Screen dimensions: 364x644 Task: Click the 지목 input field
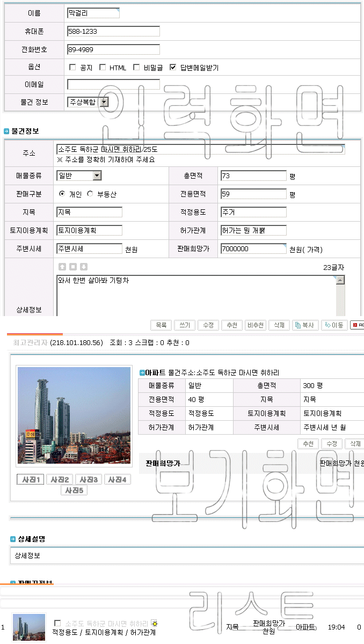pyautogui.click(x=89, y=212)
